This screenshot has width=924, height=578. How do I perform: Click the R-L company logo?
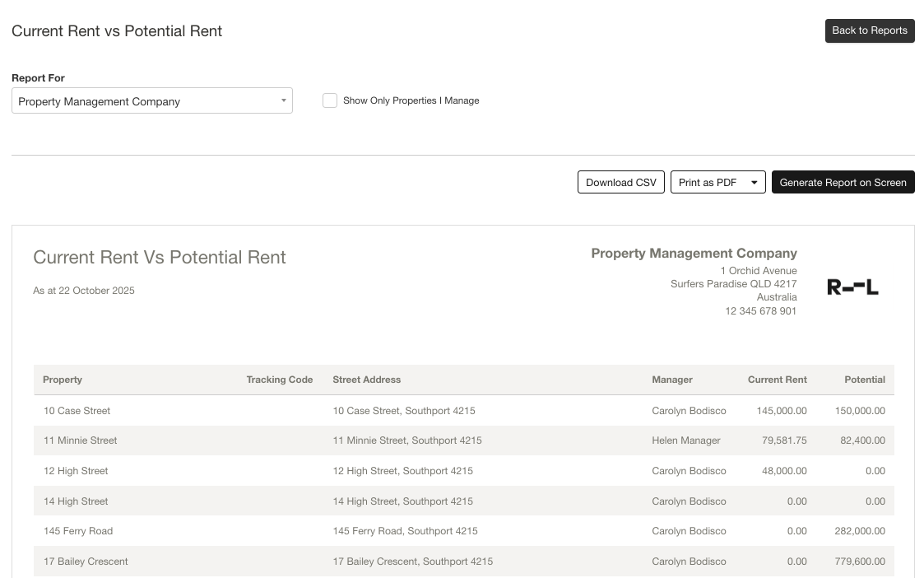point(852,287)
